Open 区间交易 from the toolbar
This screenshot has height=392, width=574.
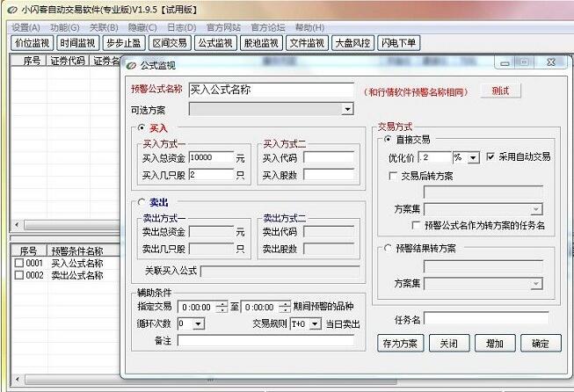pos(169,43)
